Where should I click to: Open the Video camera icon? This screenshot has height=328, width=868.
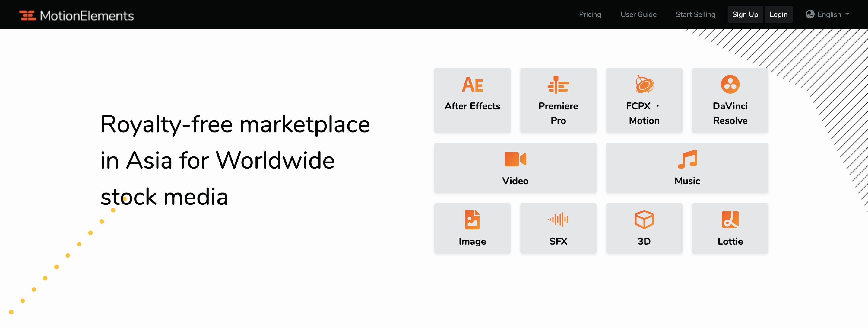tap(515, 159)
